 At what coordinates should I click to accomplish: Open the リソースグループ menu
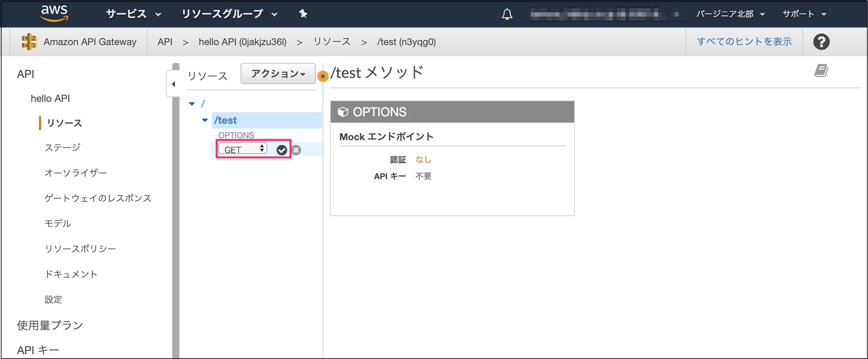point(229,14)
